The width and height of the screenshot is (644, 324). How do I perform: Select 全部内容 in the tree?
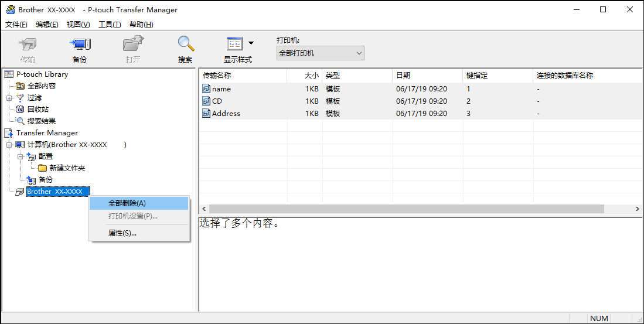(42, 86)
